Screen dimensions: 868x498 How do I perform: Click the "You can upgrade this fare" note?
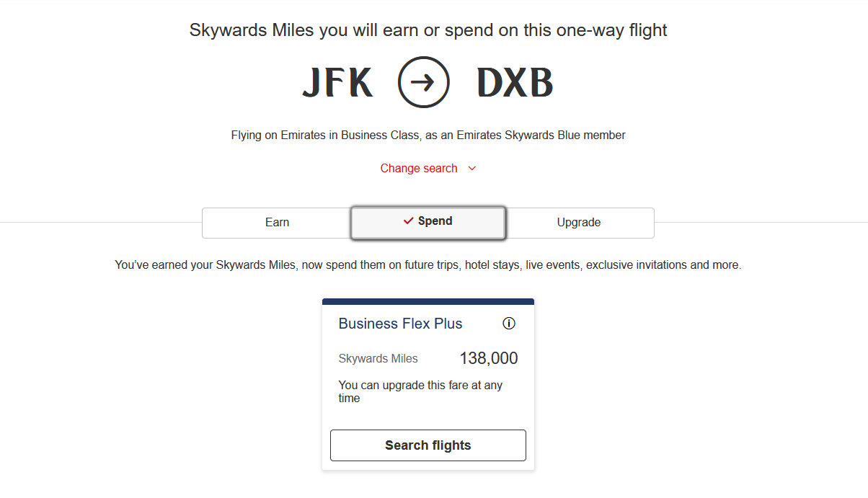[420, 391]
